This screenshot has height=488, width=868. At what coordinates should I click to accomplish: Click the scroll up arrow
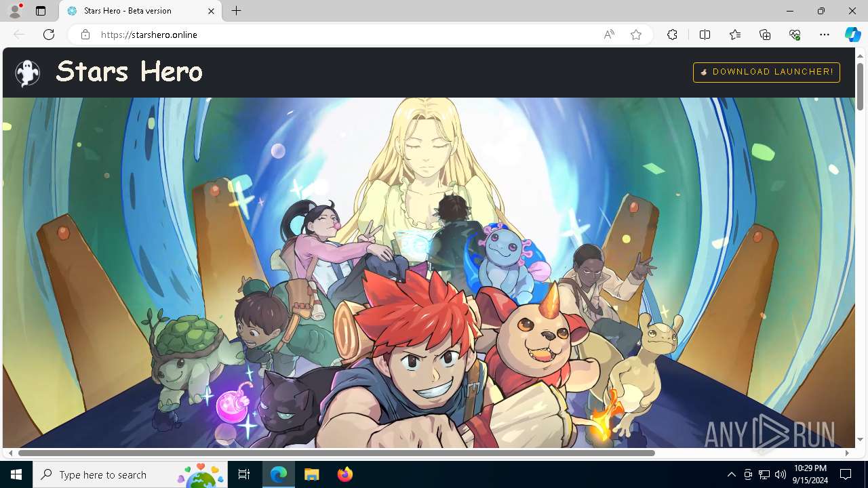click(860, 55)
